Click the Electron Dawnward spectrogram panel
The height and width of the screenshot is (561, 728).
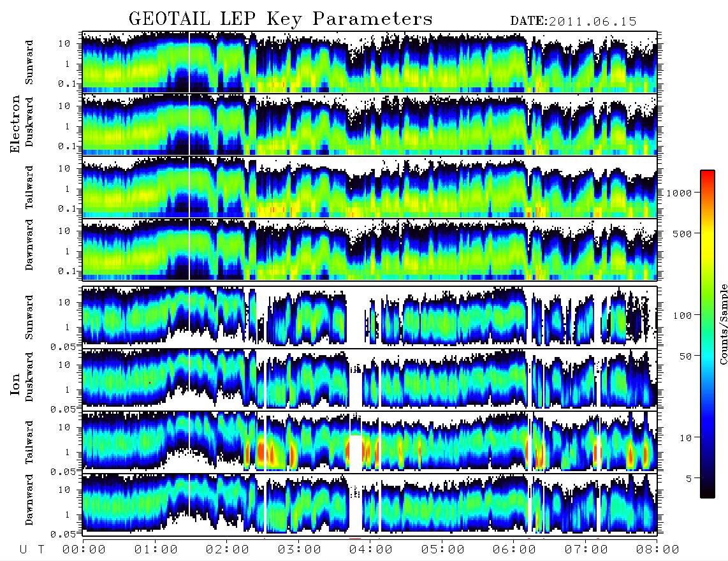[370, 249]
